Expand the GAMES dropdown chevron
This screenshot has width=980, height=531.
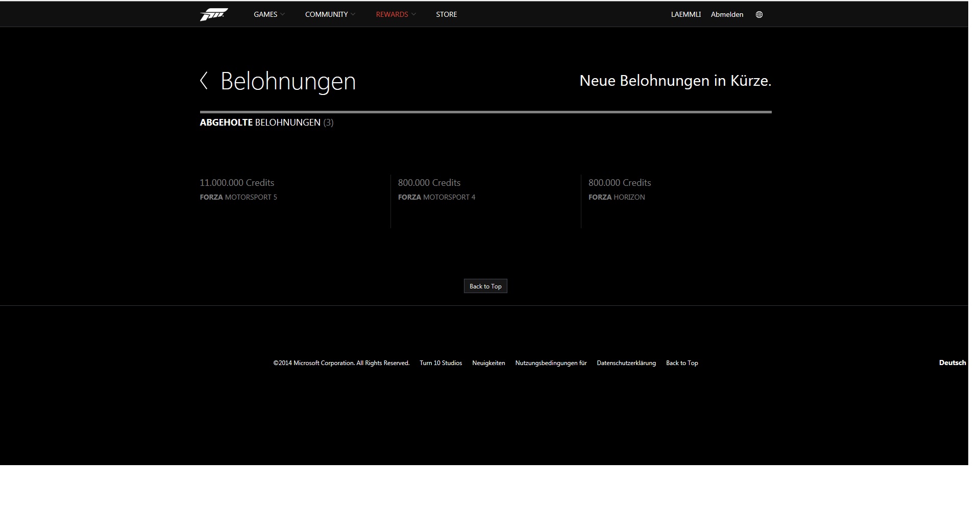click(x=283, y=14)
